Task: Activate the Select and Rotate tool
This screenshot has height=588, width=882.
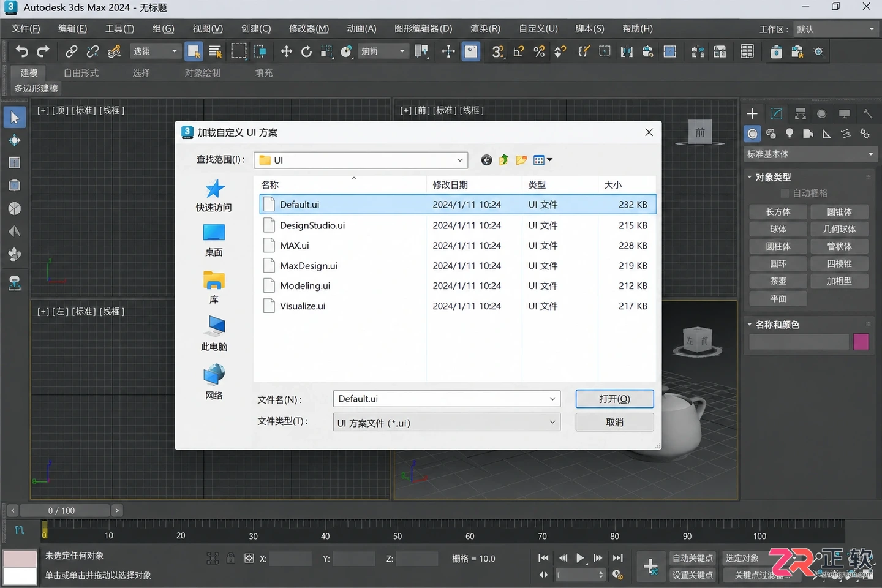Action: coord(307,51)
